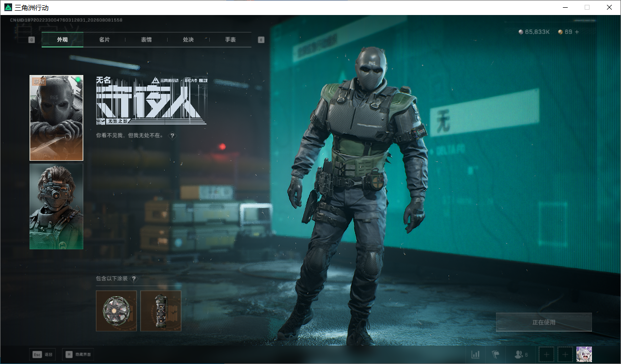The height and width of the screenshot is (364, 621).
Task: Select the goggles operator skin thumbnail
Action: click(x=56, y=207)
